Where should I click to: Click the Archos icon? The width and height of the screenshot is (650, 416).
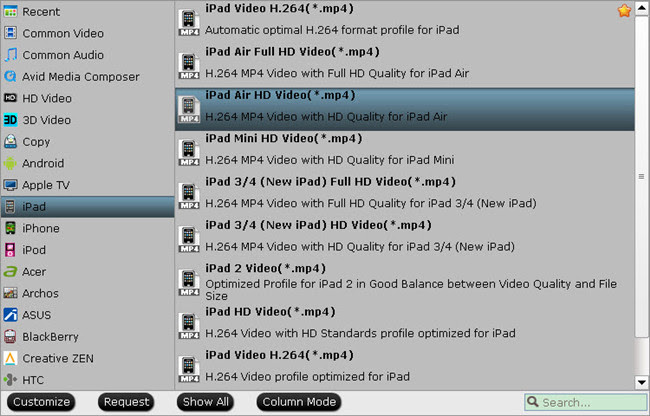click(x=10, y=293)
